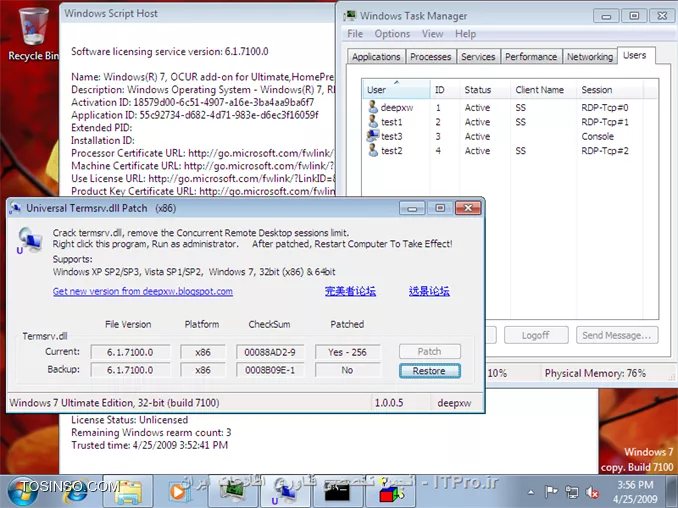The height and width of the screenshot is (508, 678).
Task: Open the deepxw.blogspot.com new version link
Action: pyautogui.click(x=143, y=291)
